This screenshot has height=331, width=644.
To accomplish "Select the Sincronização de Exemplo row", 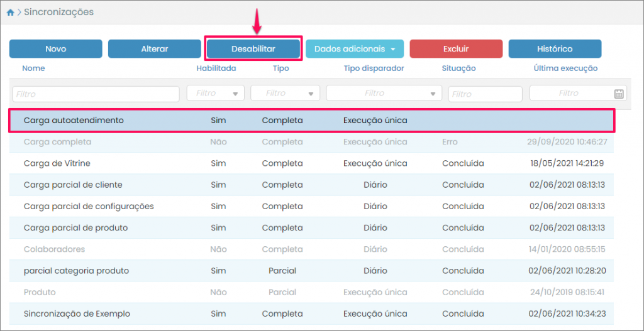I will coord(77,313).
